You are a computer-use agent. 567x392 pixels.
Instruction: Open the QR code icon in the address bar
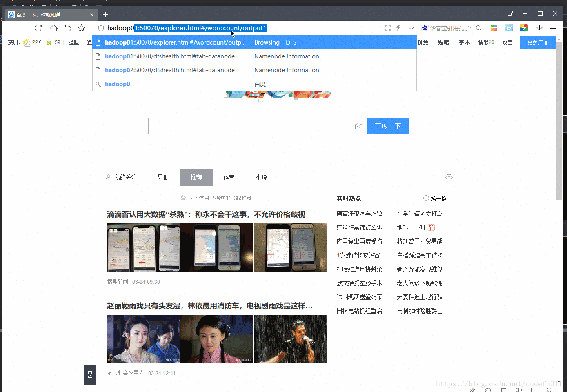[x=388, y=28]
